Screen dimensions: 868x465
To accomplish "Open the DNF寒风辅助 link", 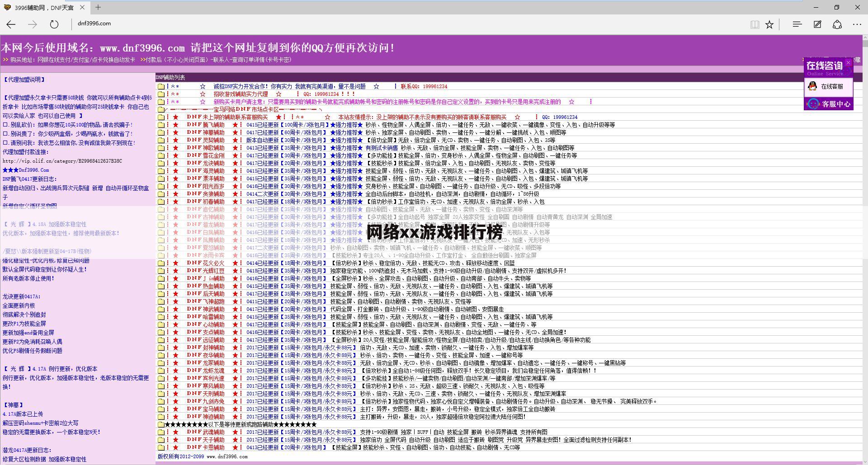I will click(x=206, y=386).
